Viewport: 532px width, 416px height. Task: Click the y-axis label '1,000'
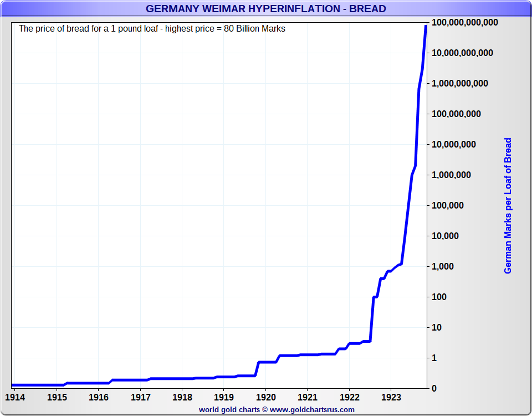point(443,266)
